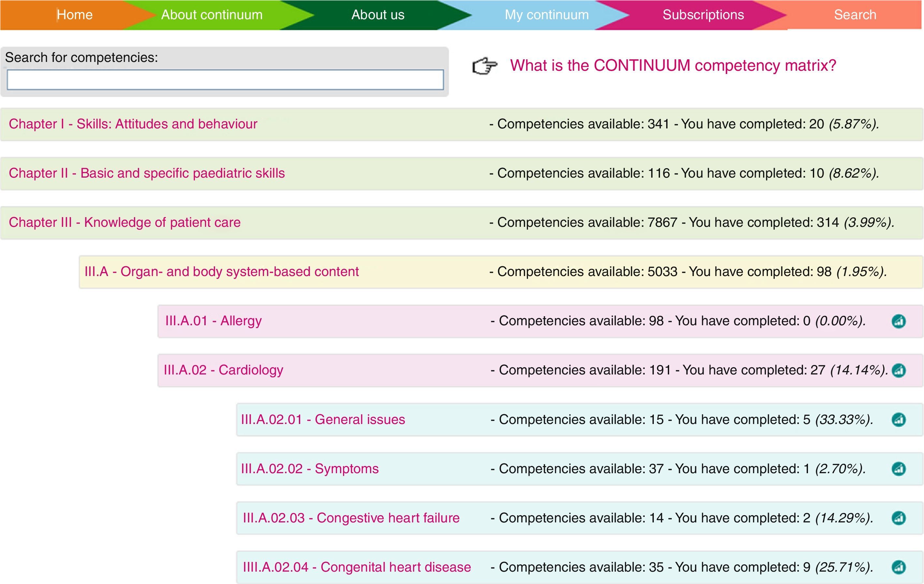Open chart icon for Symptoms row

(898, 469)
